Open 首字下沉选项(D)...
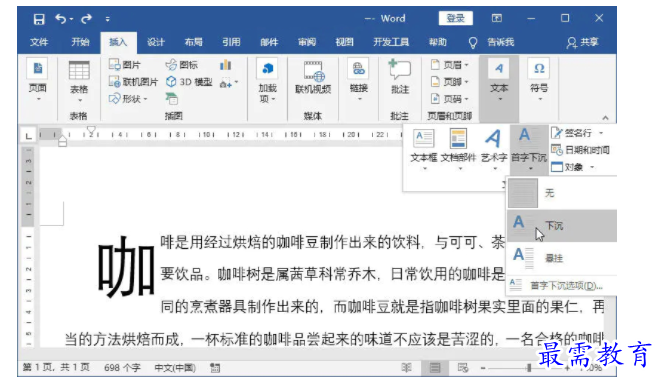 pyautogui.click(x=562, y=285)
